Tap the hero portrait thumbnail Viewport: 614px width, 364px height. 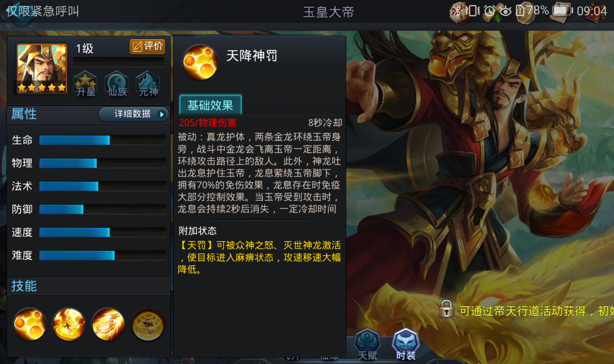point(42,68)
